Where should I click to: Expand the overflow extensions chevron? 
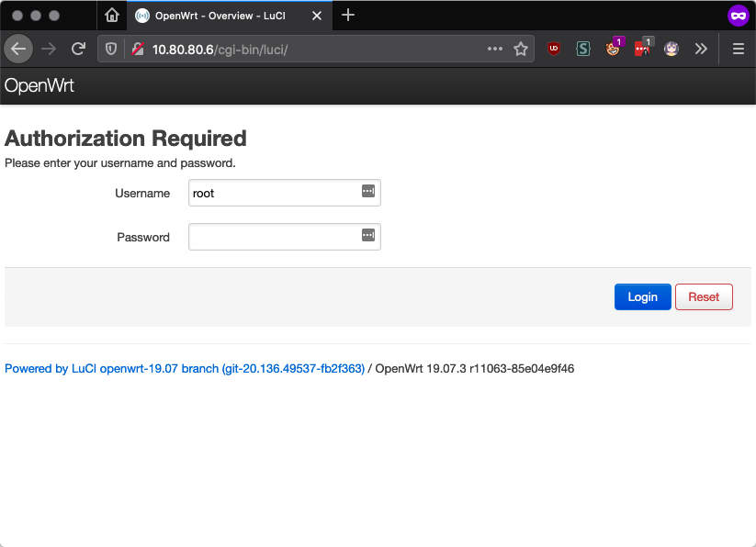pos(701,49)
